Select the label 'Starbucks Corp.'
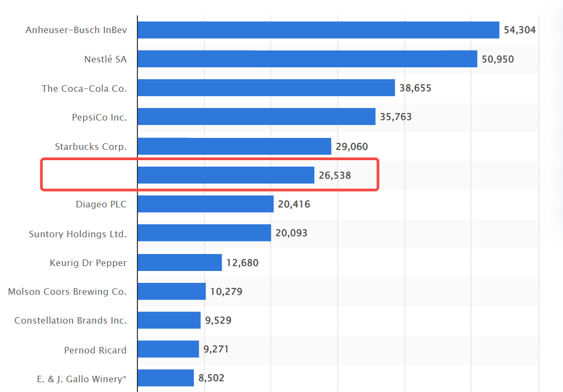The height and width of the screenshot is (392, 563). point(91,147)
